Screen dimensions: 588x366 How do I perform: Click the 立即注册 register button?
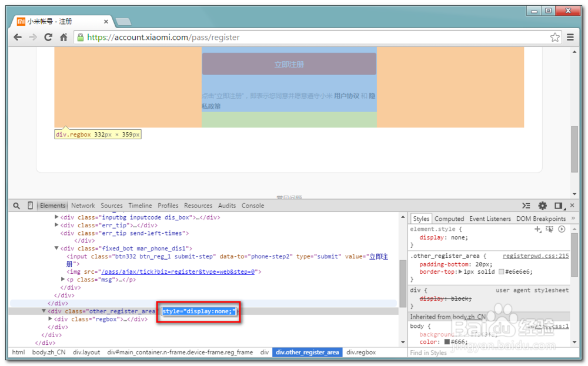289,64
